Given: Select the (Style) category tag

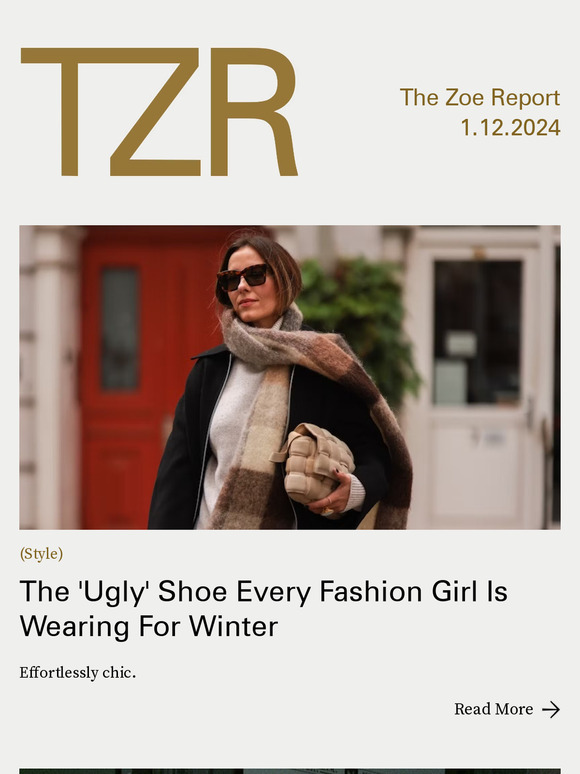Looking at the screenshot, I should point(41,554).
